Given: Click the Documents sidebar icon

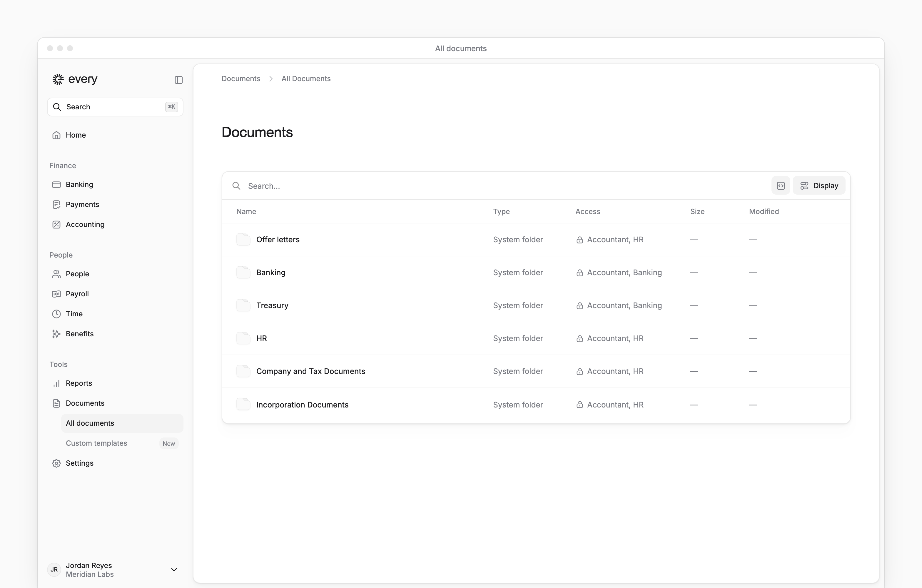Looking at the screenshot, I should point(56,403).
